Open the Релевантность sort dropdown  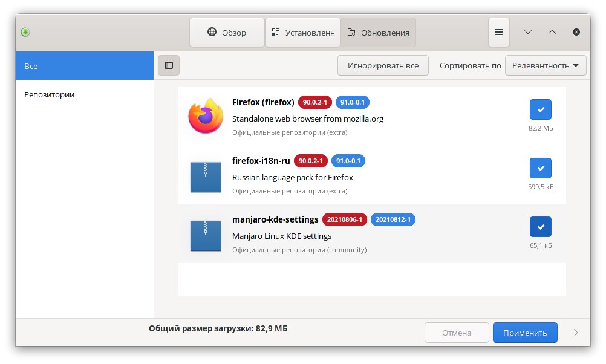pyautogui.click(x=546, y=66)
